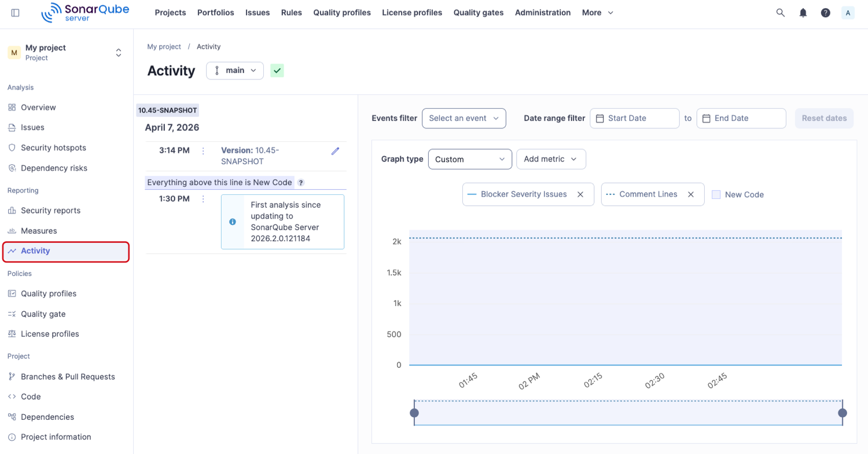This screenshot has width=868, height=454.
Task: Open the user account avatar A
Action: (x=848, y=13)
